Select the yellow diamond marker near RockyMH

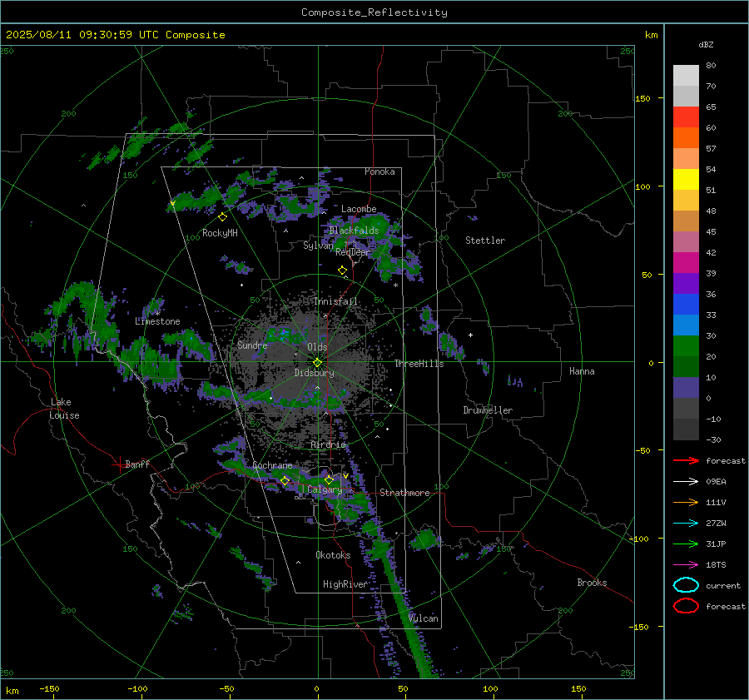click(x=222, y=217)
